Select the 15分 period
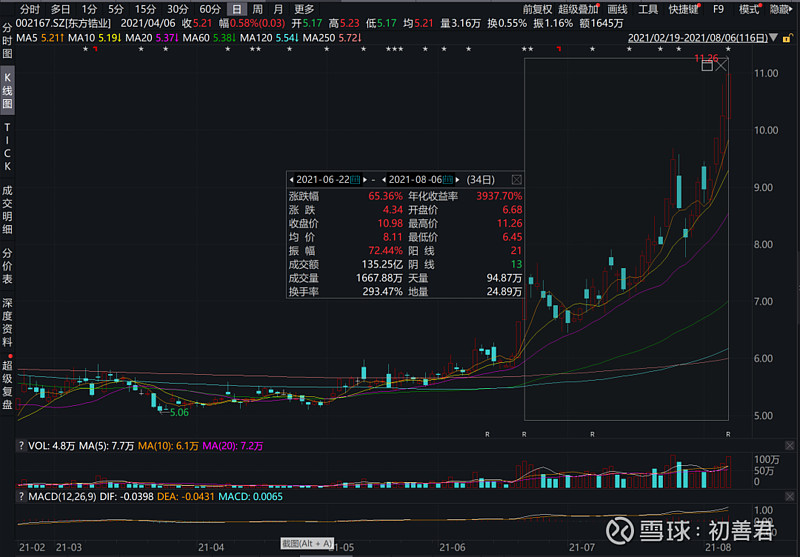This screenshot has width=800, height=557. pyautogui.click(x=145, y=9)
